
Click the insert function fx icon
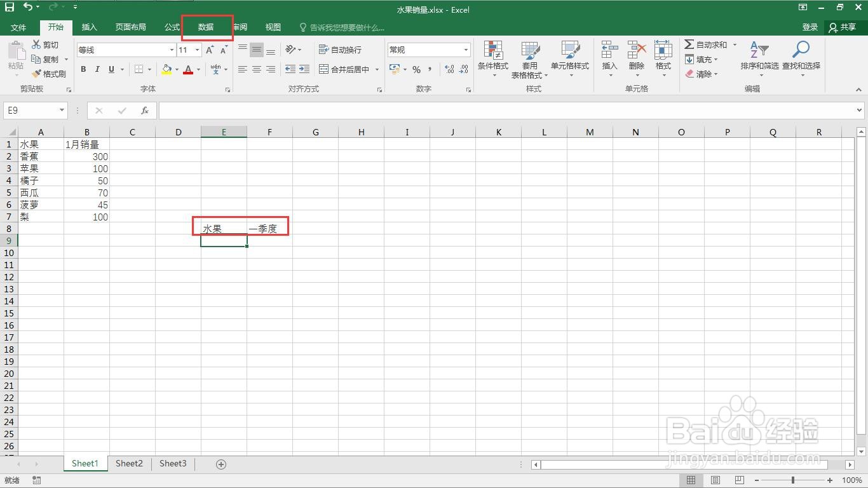[x=145, y=110]
